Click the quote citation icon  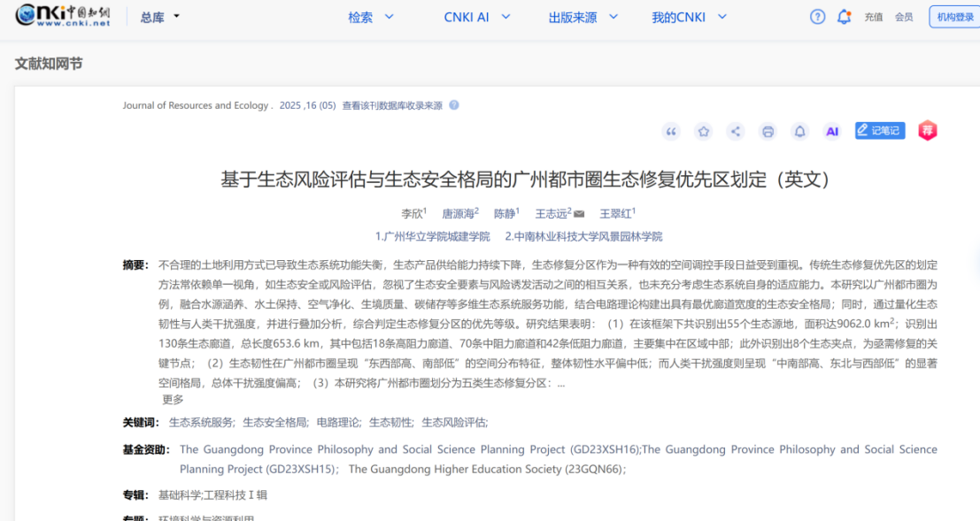[x=671, y=132]
